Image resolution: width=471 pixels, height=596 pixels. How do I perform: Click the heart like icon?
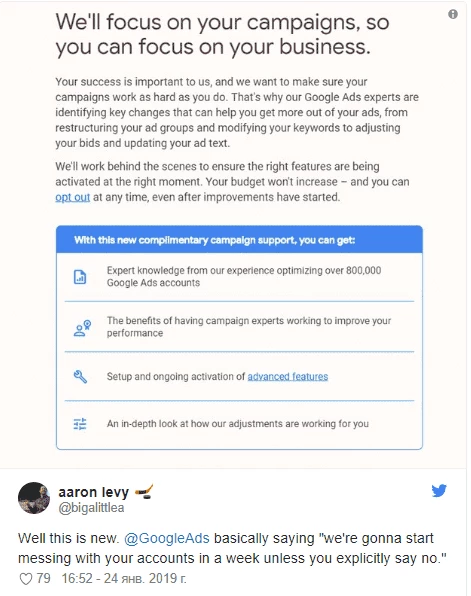pos(26,579)
